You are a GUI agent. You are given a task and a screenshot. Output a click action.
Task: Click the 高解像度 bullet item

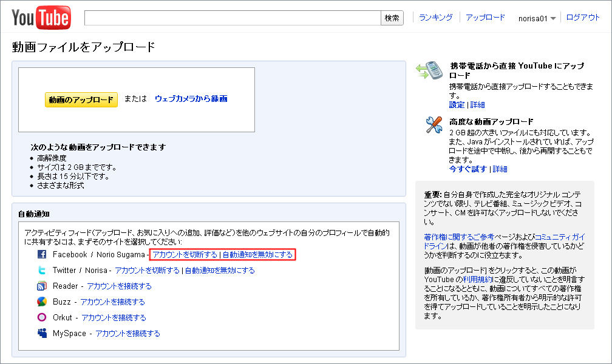click(52, 158)
